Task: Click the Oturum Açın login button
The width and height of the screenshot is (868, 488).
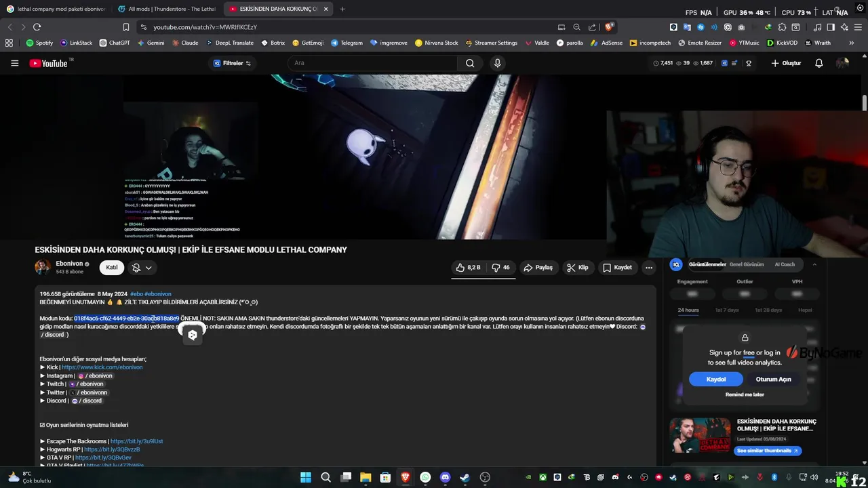Action: [x=774, y=380]
